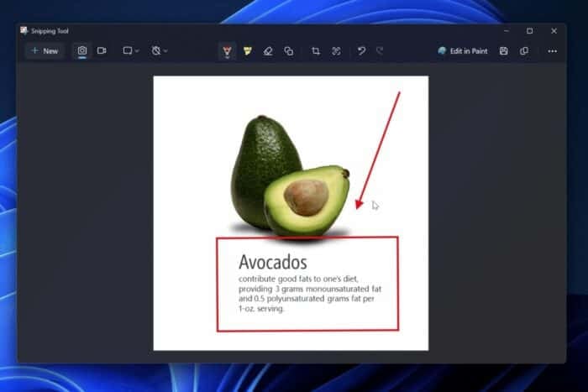Select the eraser tool

click(x=268, y=51)
